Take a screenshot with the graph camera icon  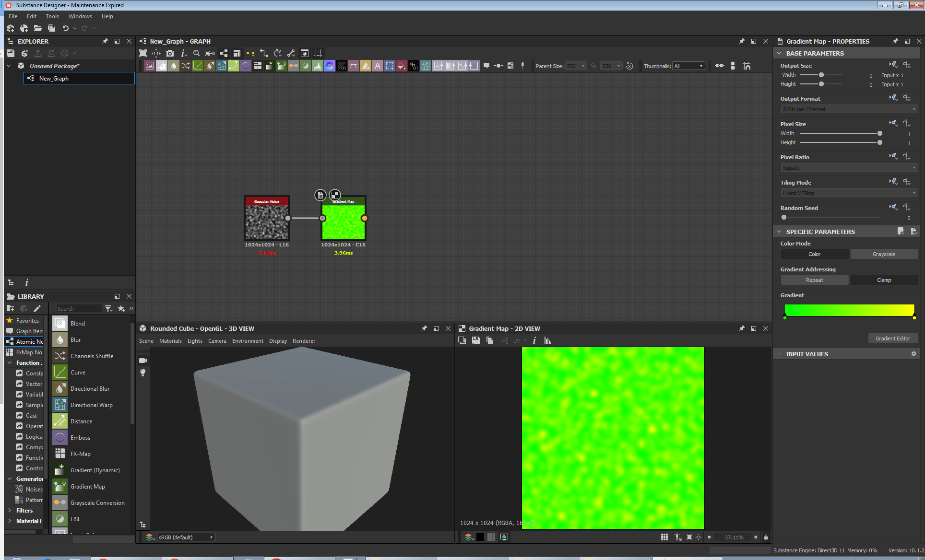click(x=170, y=53)
